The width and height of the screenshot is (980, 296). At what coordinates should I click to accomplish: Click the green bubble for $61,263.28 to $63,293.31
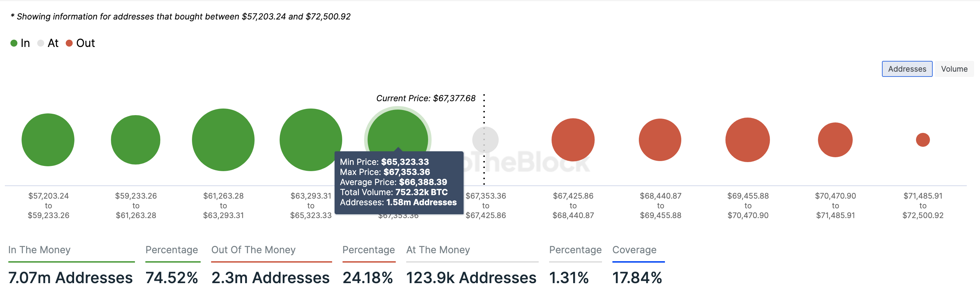(223, 139)
